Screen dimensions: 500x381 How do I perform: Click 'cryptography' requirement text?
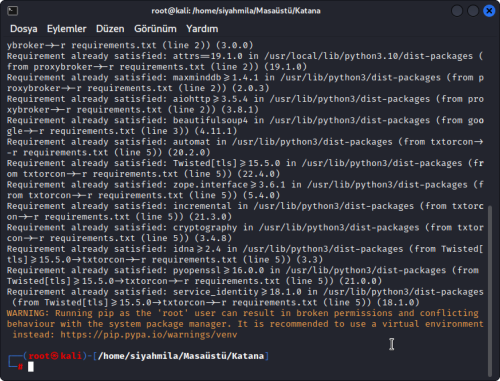[205, 228]
